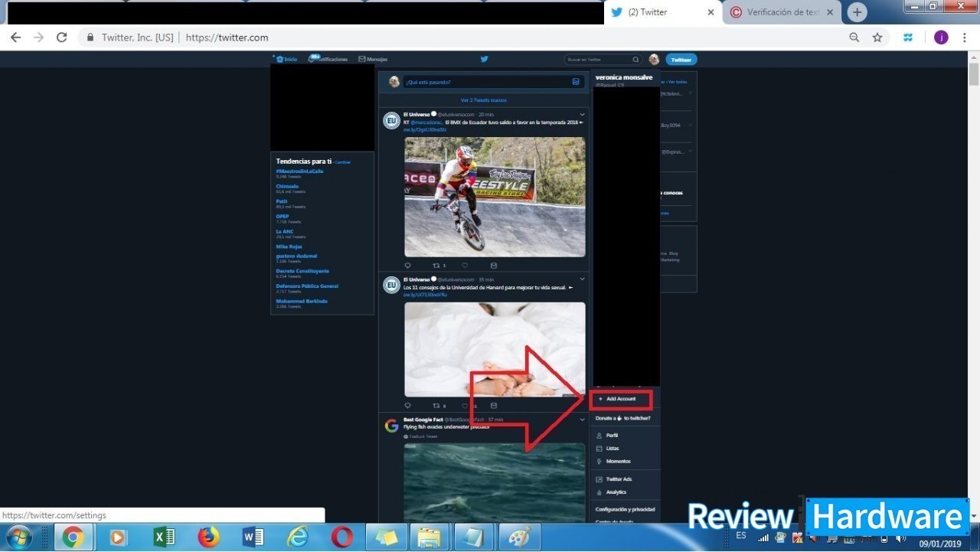Click Ver 2 Tweets nuevos bar
The height and width of the screenshot is (552, 980).
[484, 100]
